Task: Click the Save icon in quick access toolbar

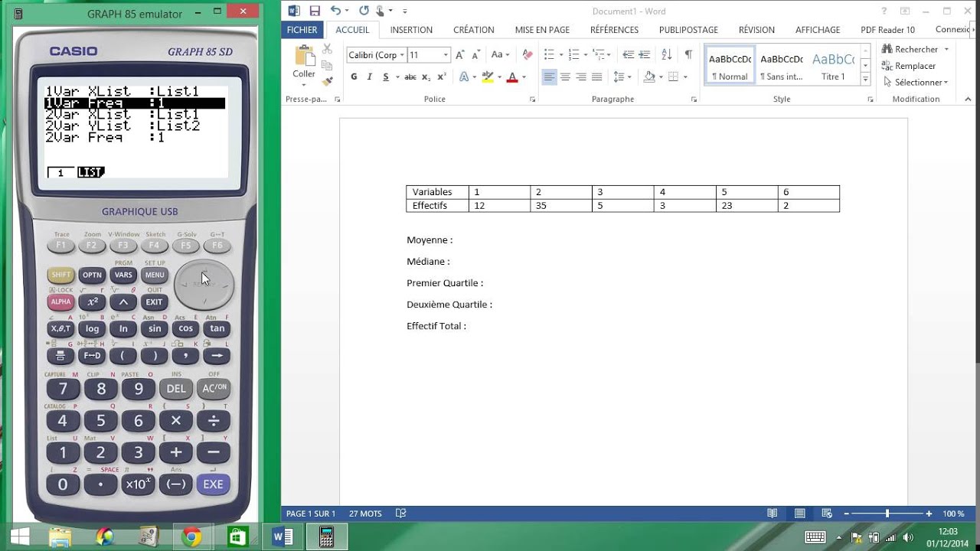Action: pyautogui.click(x=315, y=11)
